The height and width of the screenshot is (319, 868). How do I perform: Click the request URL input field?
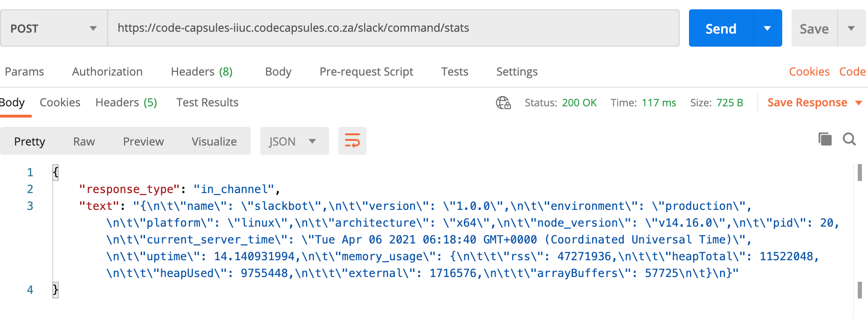tap(393, 28)
